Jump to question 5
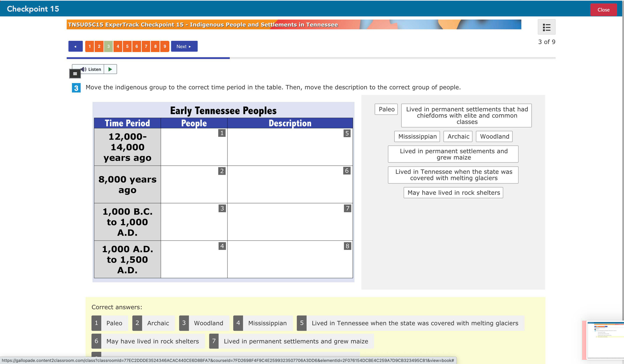Screen dimensions: 624x364 pyautogui.click(x=127, y=47)
